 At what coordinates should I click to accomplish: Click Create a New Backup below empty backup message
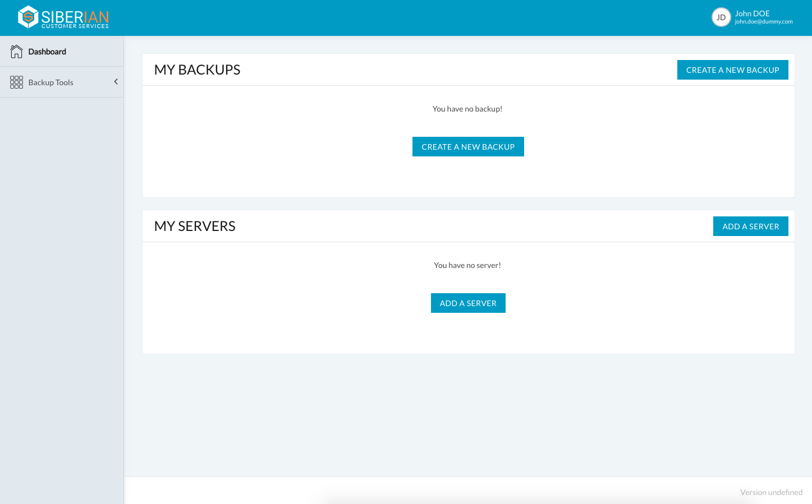tap(467, 147)
